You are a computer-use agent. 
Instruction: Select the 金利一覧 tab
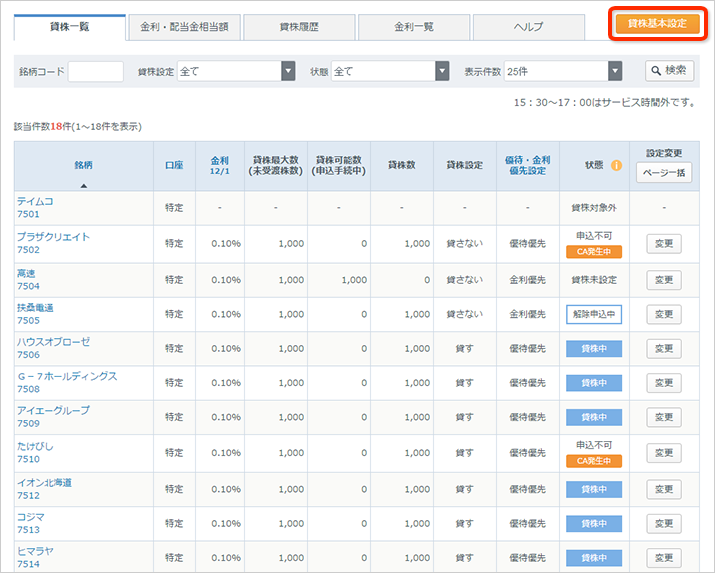tap(414, 27)
